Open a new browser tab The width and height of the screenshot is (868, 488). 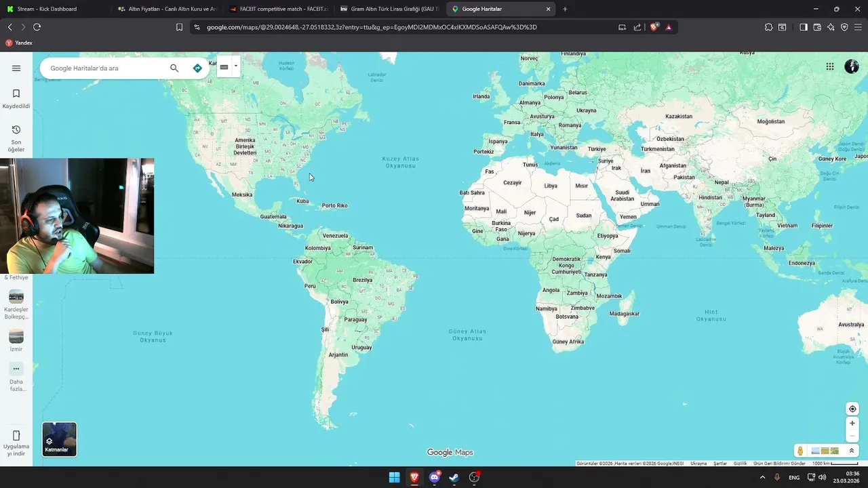[565, 9]
